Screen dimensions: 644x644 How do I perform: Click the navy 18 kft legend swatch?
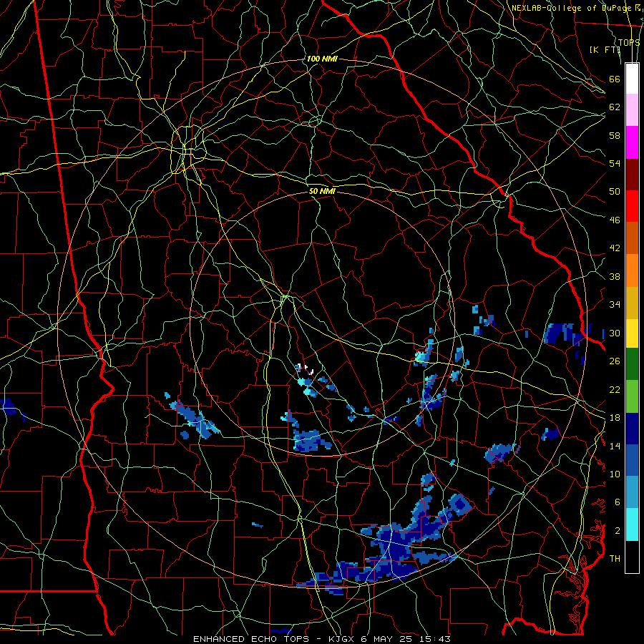point(632,429)
